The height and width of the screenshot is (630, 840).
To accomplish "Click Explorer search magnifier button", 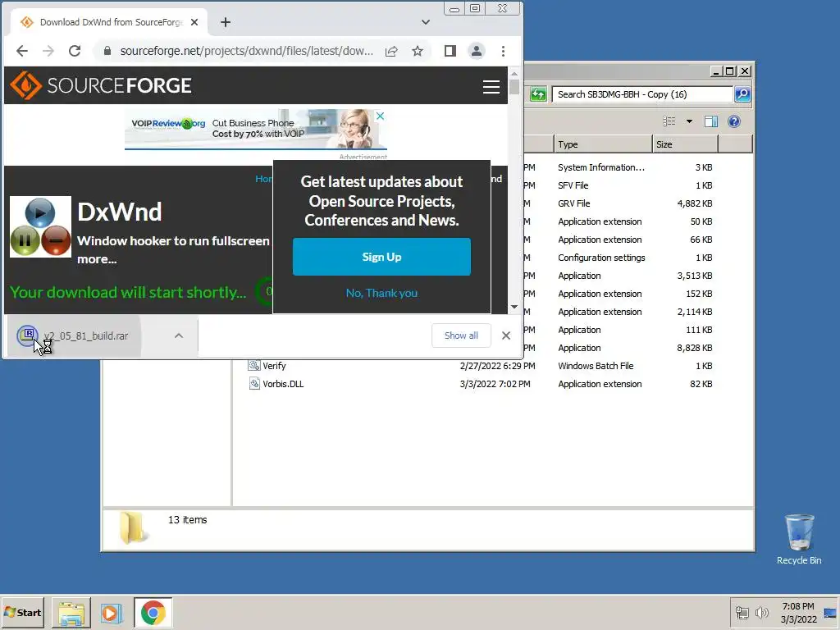I will click(742, 94).
